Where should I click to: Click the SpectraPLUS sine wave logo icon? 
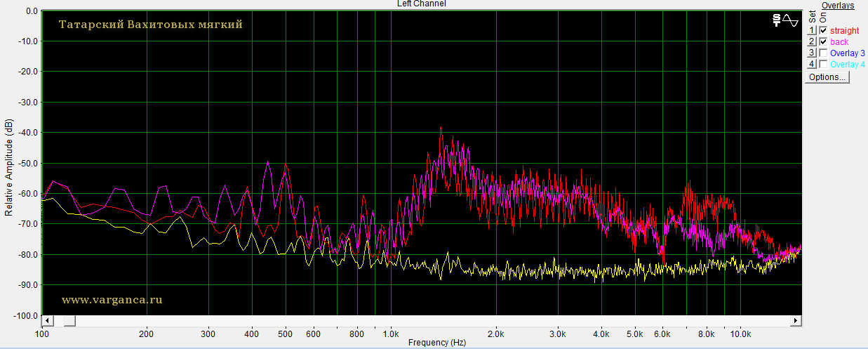point(785,20)
